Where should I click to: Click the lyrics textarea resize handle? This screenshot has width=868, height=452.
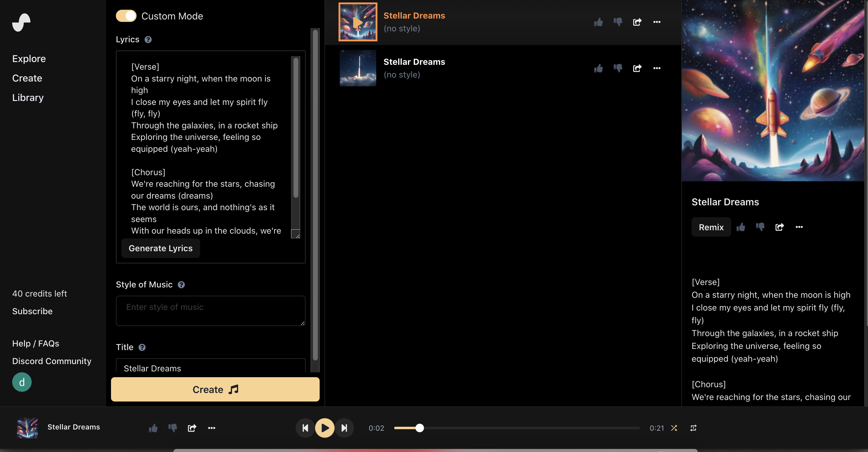pos(296,234)
